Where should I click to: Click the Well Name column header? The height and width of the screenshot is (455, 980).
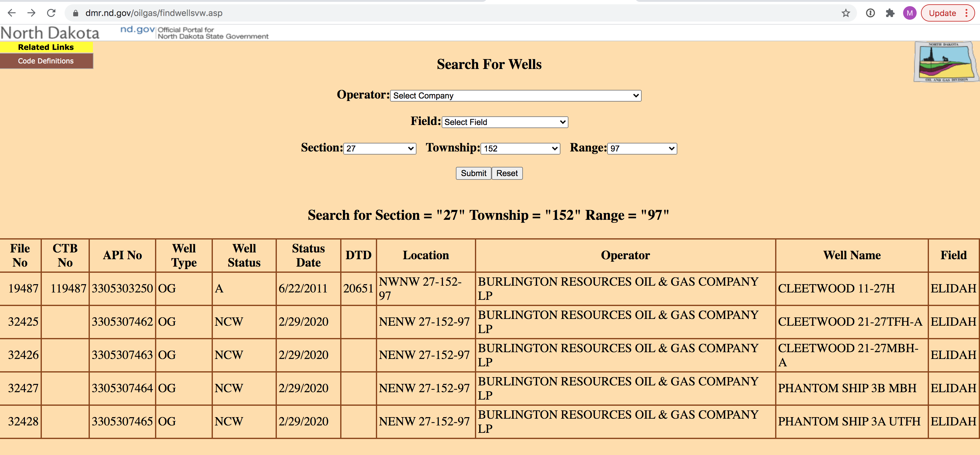(852, 256)
